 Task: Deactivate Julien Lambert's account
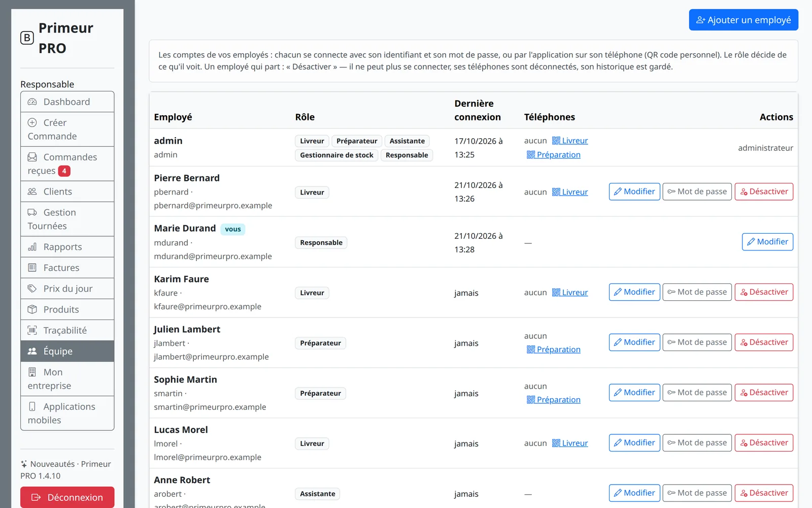[x=764, y=342]
